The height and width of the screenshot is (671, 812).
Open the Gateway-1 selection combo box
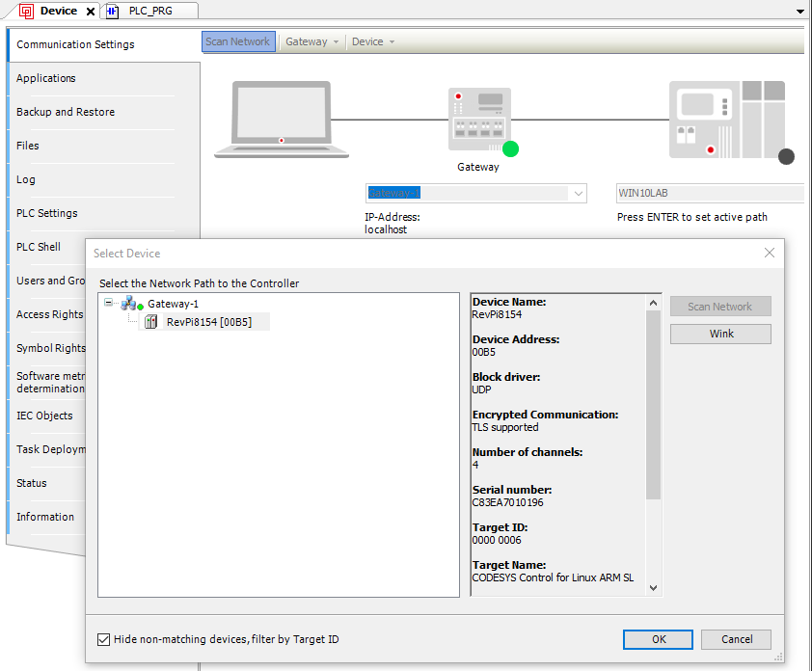tap(579, 193)
